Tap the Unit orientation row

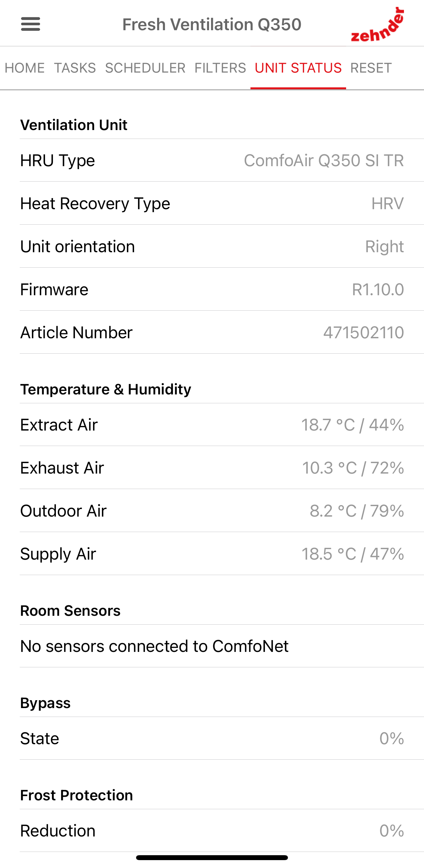tap(212, 247)
